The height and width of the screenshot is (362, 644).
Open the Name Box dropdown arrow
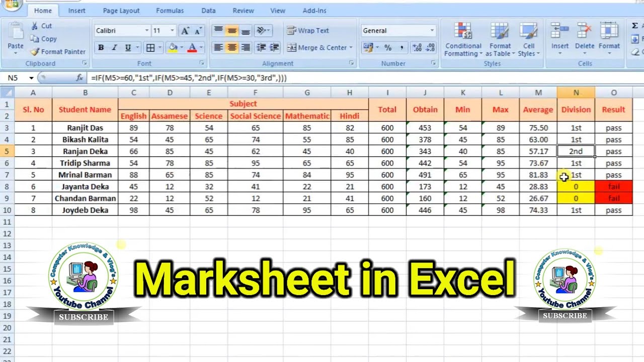(x=31, y=78)
